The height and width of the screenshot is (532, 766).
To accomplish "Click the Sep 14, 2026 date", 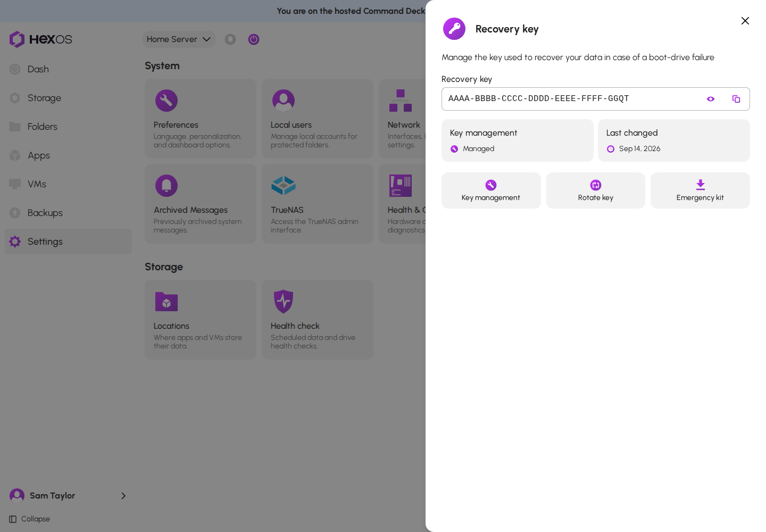I will point(640,149).
